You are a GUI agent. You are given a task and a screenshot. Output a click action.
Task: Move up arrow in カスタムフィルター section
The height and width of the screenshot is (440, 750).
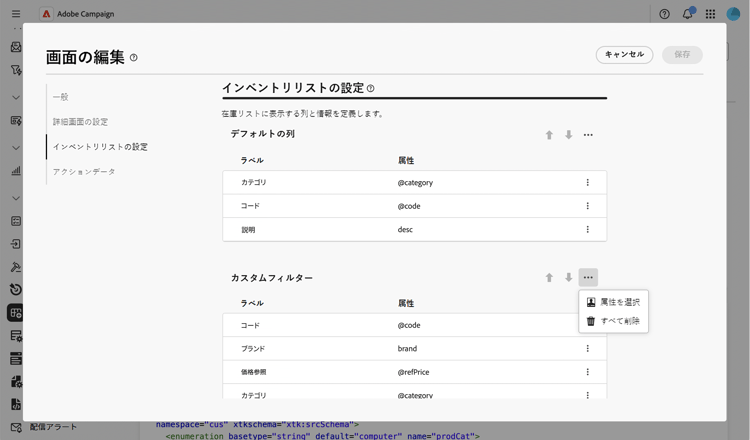[x=549, y=277]
